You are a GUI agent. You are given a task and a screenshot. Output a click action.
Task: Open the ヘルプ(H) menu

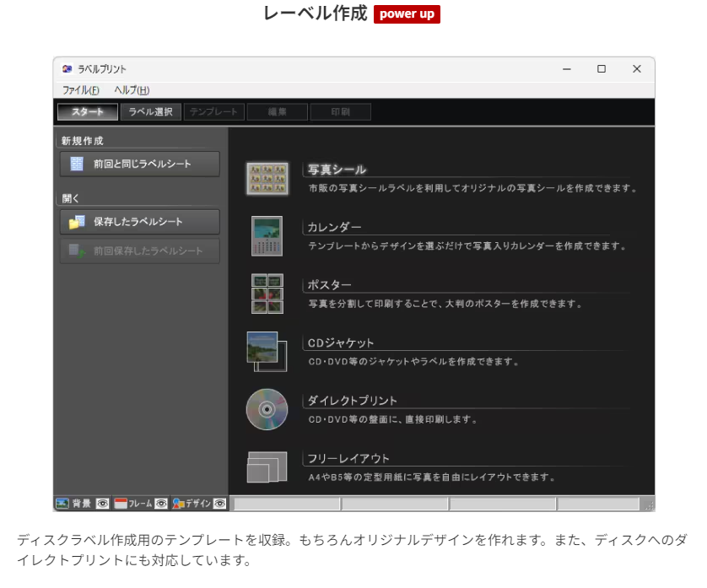click(x=132, y=90)
